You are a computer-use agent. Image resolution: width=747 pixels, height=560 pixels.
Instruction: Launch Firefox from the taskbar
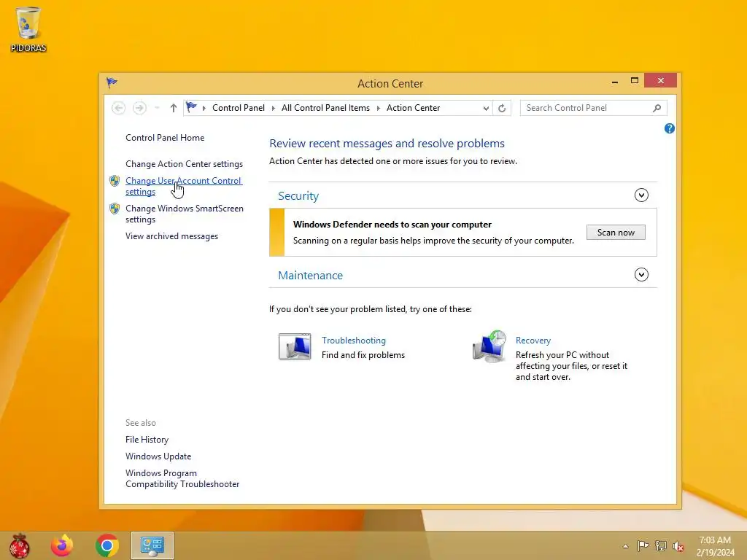point(63,545)
